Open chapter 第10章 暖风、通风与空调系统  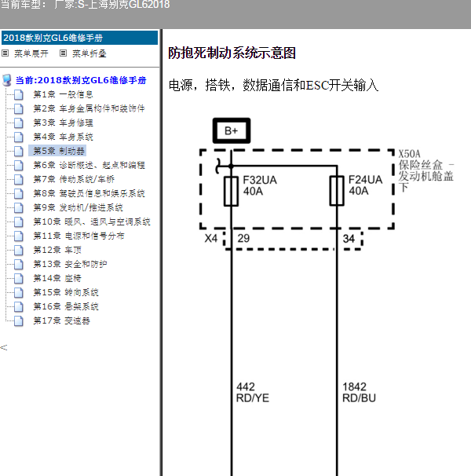tap(92, 222)
